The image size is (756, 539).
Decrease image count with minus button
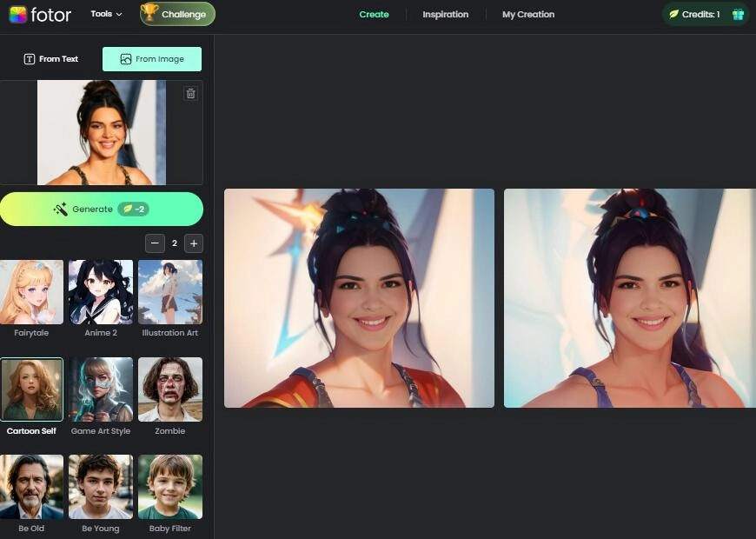click(155, 243)
